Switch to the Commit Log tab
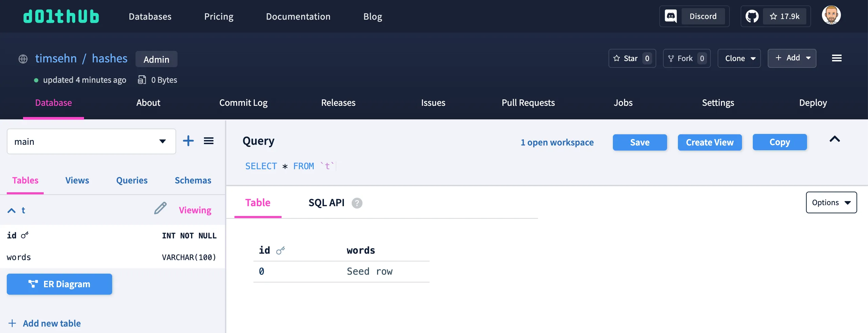The height and width of the screenshot is (333, 868). pyautogui.click(x=243, y=103)
